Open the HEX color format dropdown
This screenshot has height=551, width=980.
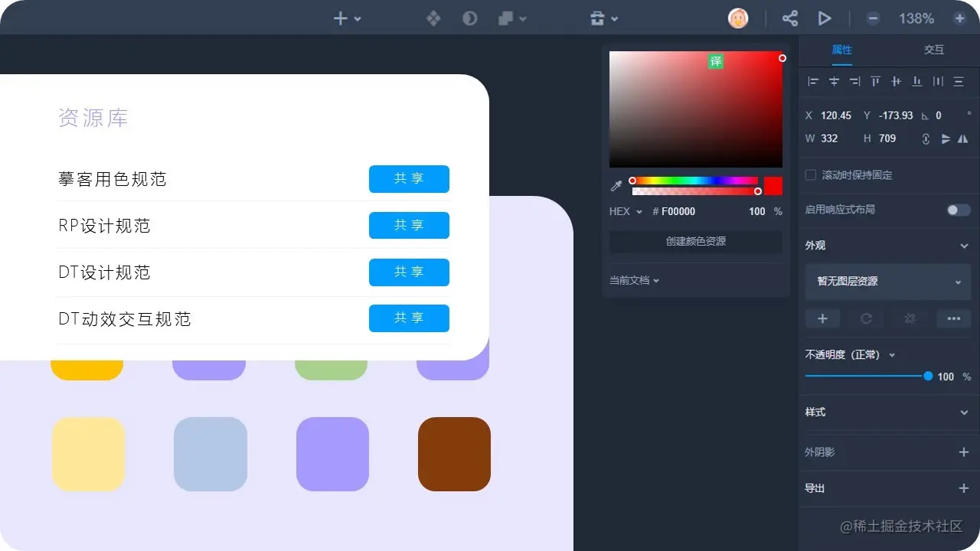(x=626, y=211)
